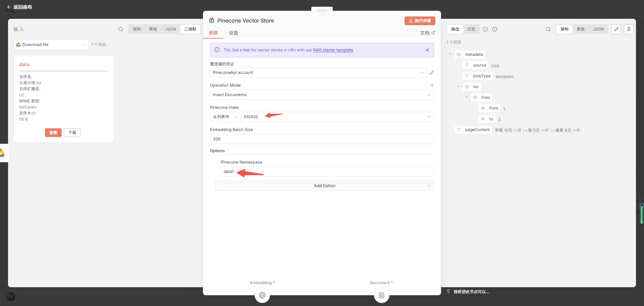Switch input view to 表格 tab
The width and height of the screenshot is (644, 306).
click(x=153, y=29)
